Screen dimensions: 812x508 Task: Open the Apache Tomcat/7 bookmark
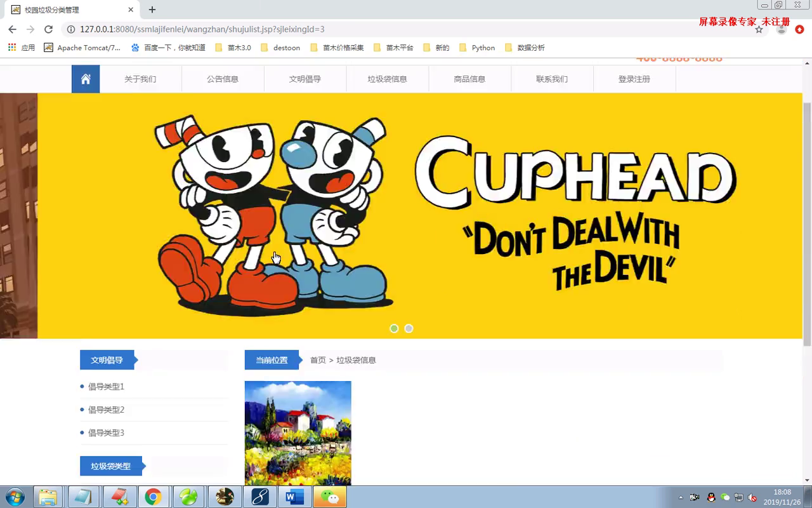(x=82, y=48)
